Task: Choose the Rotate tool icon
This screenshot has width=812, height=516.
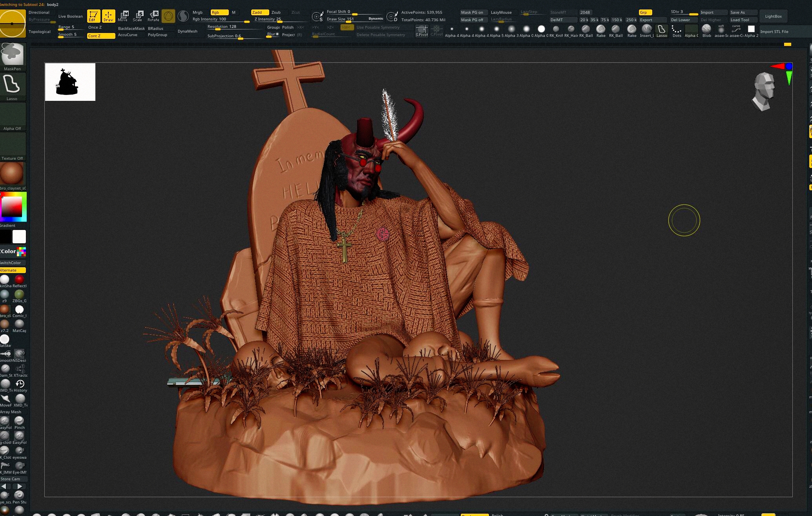Action: tap(153, 16)
